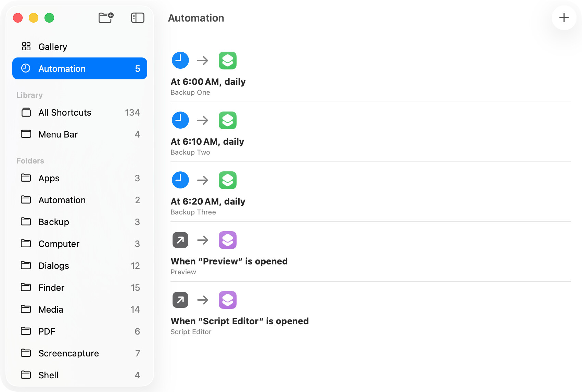Open the Backup folder

tap(80, 222)
